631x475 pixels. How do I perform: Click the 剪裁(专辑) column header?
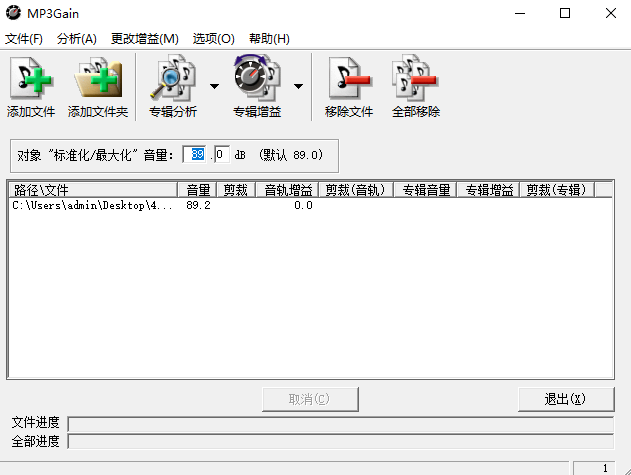557,190
